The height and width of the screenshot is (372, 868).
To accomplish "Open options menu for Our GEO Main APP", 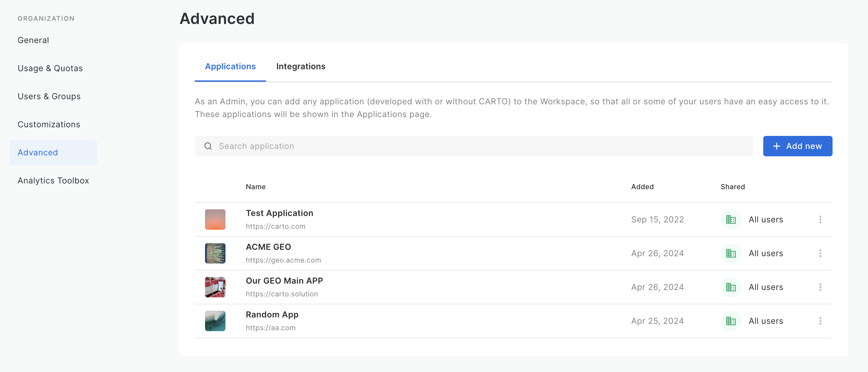I will coord(820,287).
